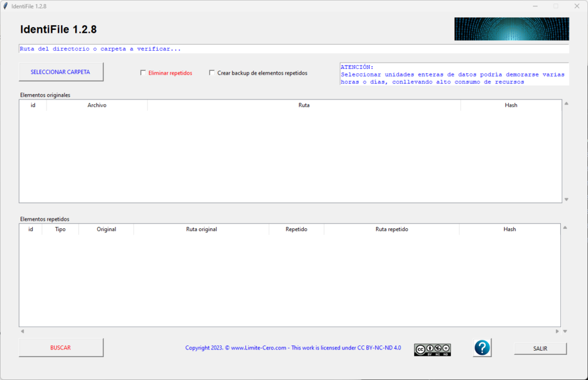Click the Elementos repetidos label
Image resolution: width=588 pixels, height=380 pixels.
click(x=45, y=219)
